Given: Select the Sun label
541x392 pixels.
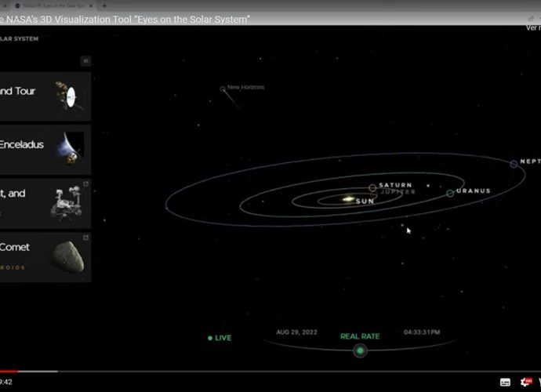Looking at the screenshot, I should click(x=365, y=201).
